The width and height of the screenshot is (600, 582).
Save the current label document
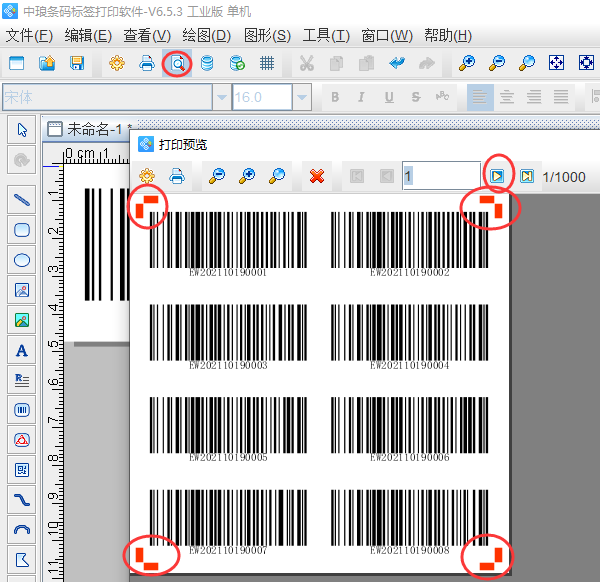tap(77, 63)
